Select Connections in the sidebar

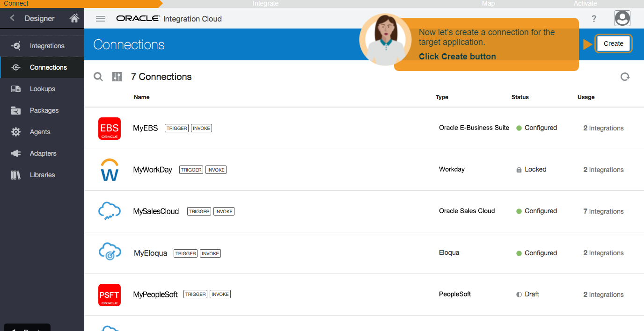42,67
